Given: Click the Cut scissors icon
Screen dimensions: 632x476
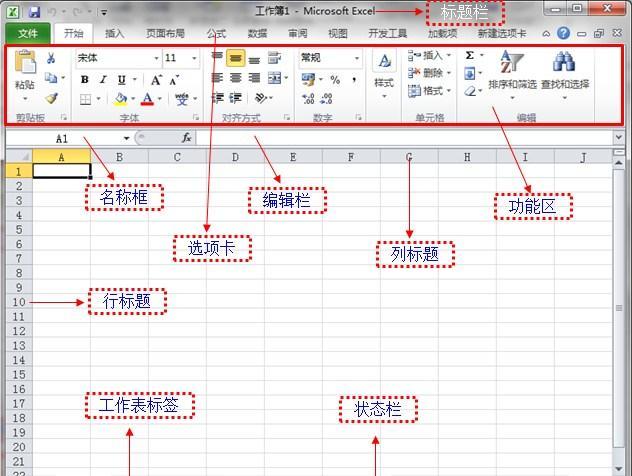Looking at the screenshot, I should tap(51, 59).
